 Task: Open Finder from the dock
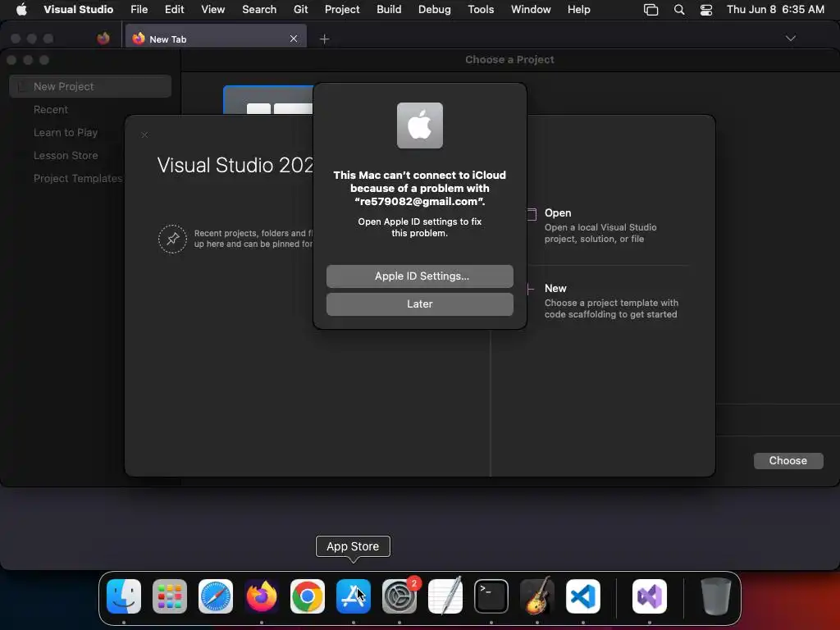click(124, 596)
